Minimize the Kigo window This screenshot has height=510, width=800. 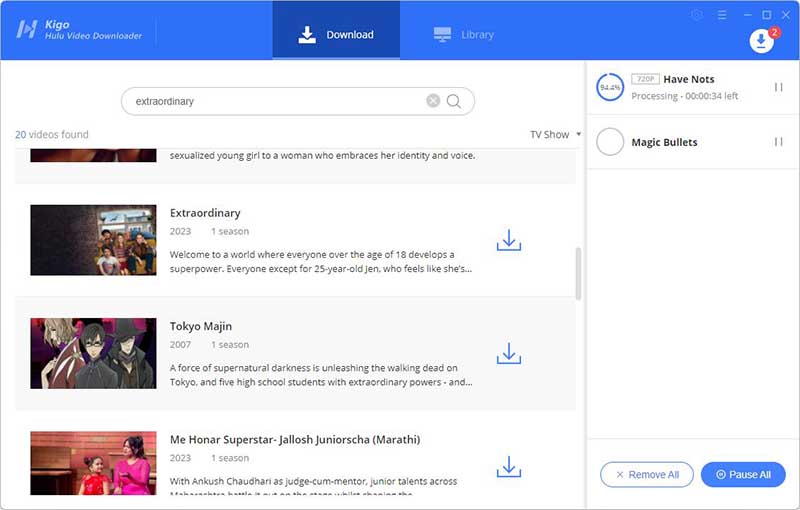point(747,15)
